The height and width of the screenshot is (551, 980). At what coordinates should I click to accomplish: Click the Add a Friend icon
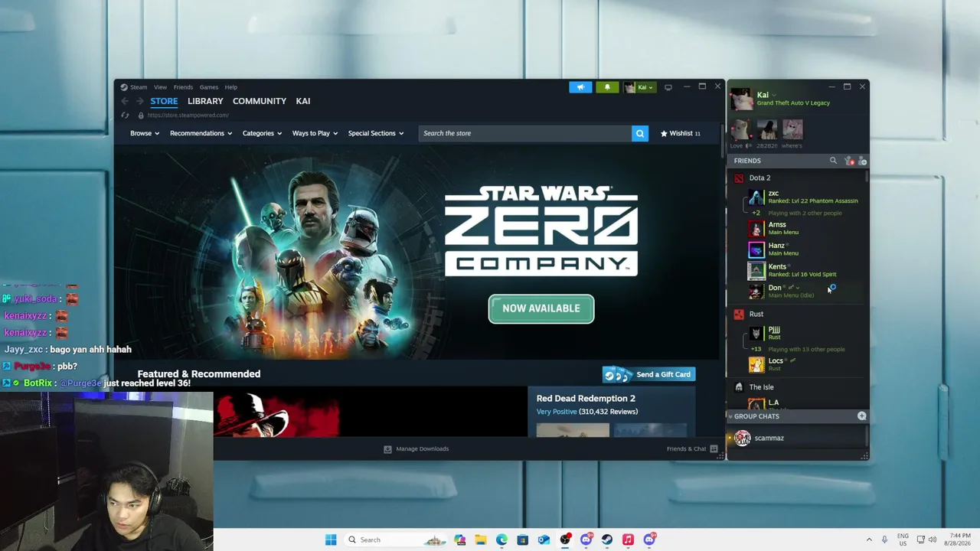pyautogui.click(x=862, y=161)
